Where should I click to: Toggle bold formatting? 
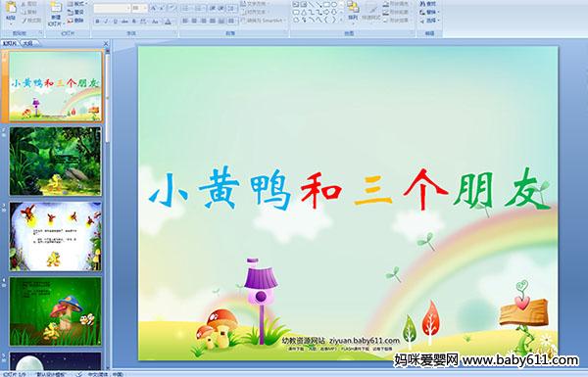point(97,22)
